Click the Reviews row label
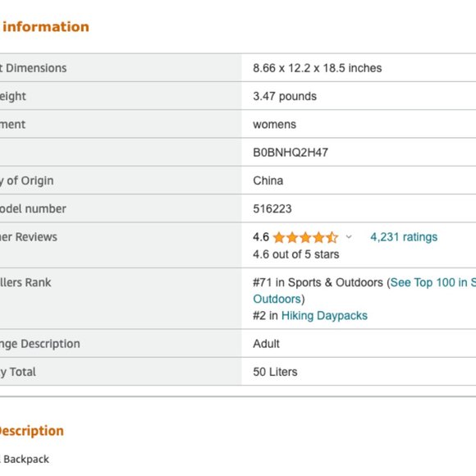The image size is (476, 476). (29, 237)
